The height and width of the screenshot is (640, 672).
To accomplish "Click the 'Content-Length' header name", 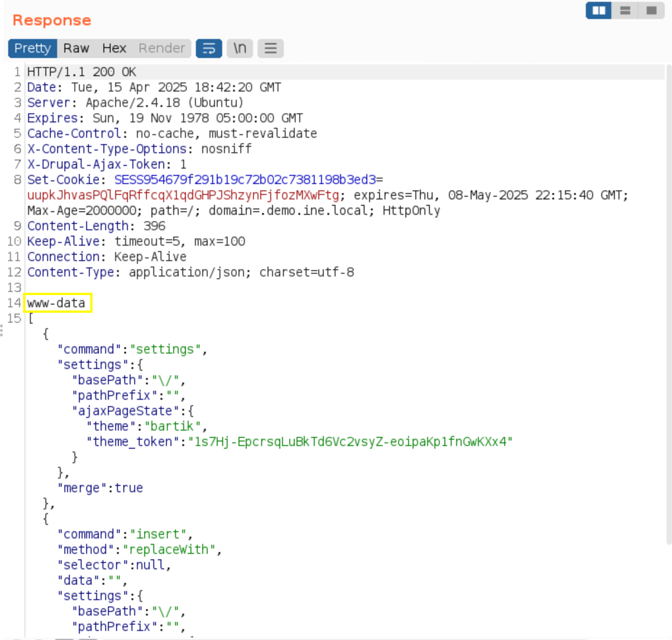I will [x=78, y=226].
